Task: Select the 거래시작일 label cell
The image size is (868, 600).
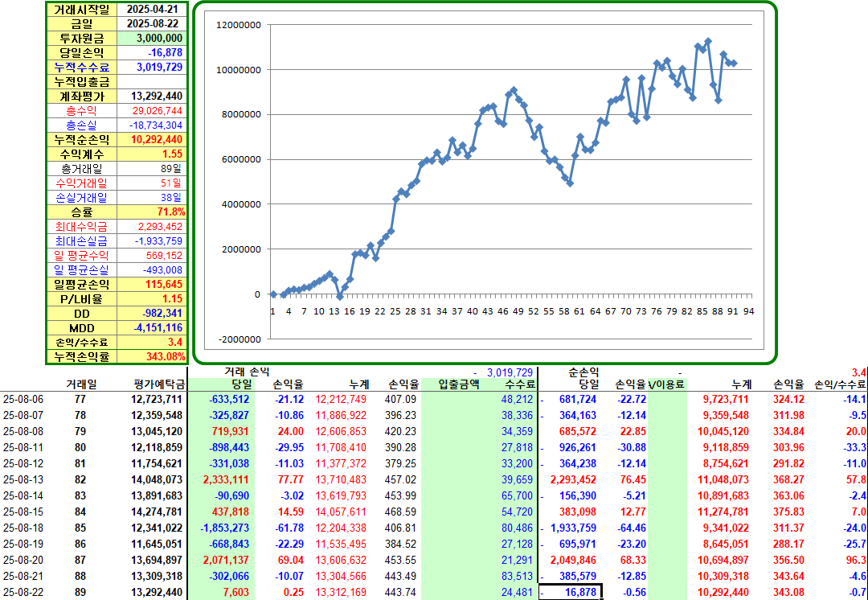Action: pos(82,10)
